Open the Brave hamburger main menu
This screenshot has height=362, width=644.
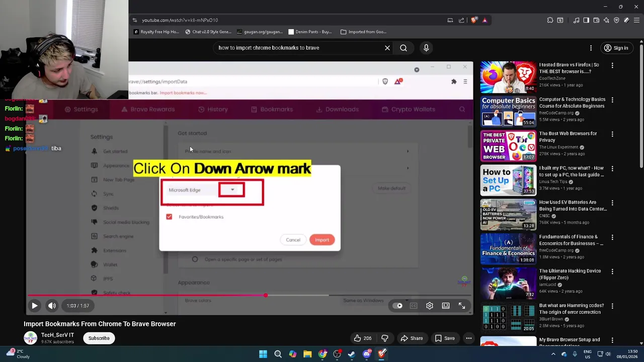tap(636, 20)
